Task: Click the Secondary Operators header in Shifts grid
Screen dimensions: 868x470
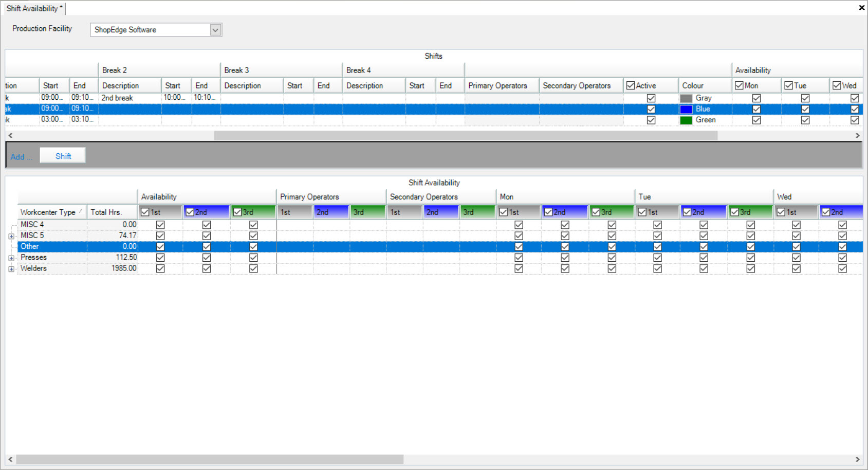Action: [x=581, y=85]
